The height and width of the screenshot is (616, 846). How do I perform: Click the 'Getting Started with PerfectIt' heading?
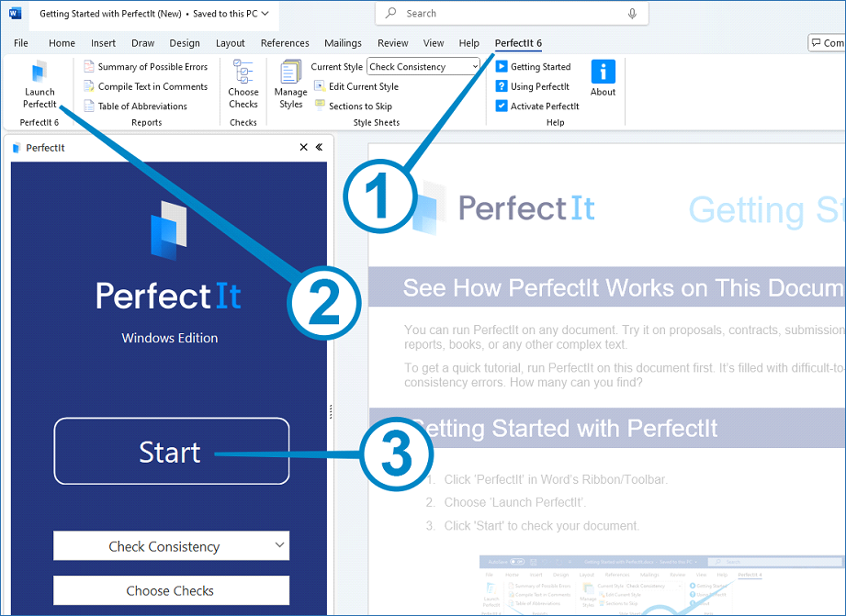pos(565,429)
